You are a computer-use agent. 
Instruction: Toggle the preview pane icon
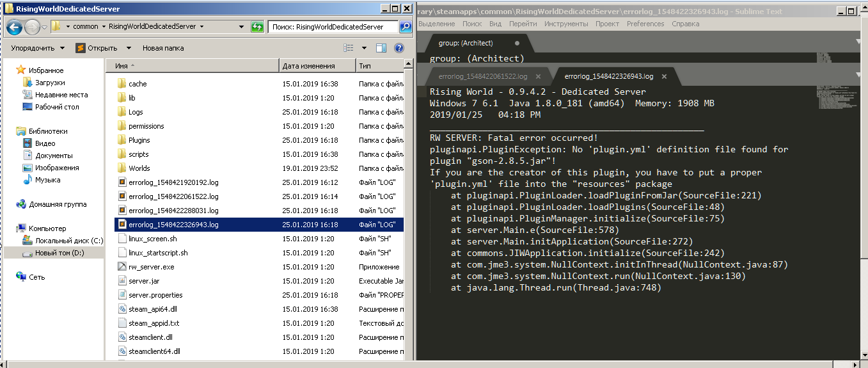pyautogui.click(x=381, y=48)
